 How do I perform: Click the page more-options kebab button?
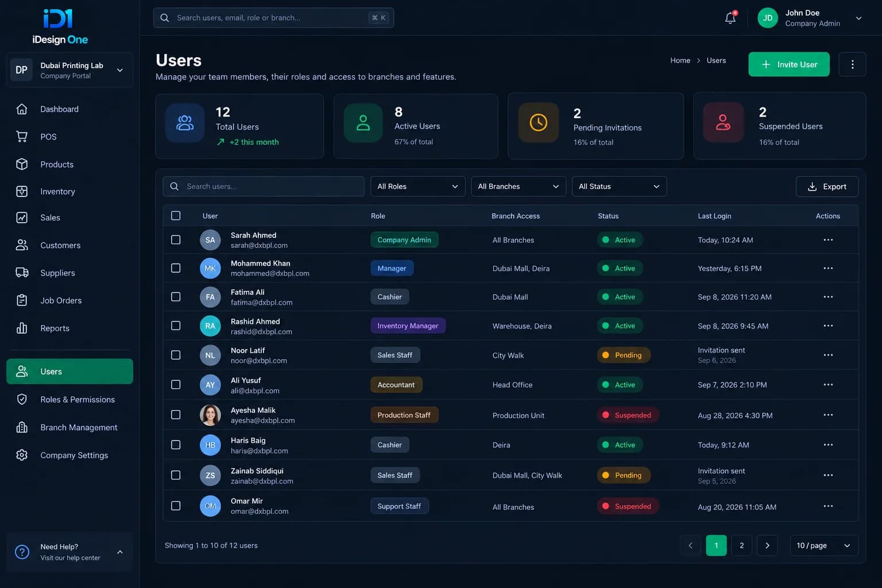[x=852, y=64]
